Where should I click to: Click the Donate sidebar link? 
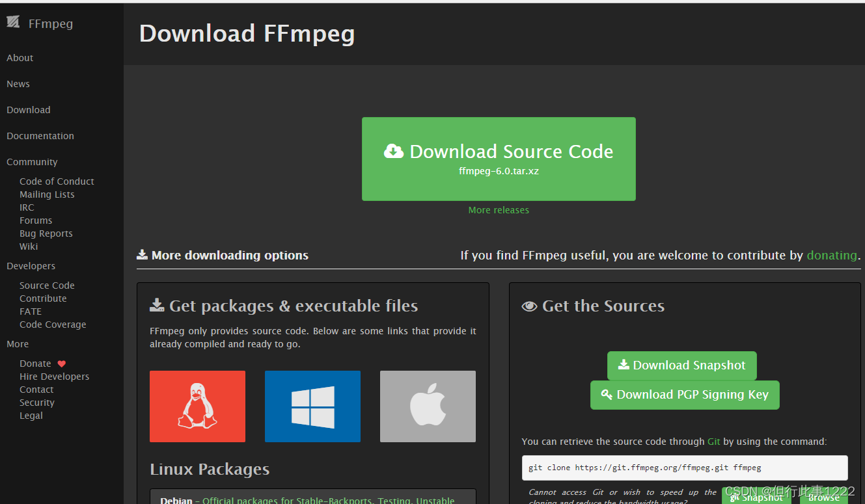pyautogui.click(x=35, y=364)
